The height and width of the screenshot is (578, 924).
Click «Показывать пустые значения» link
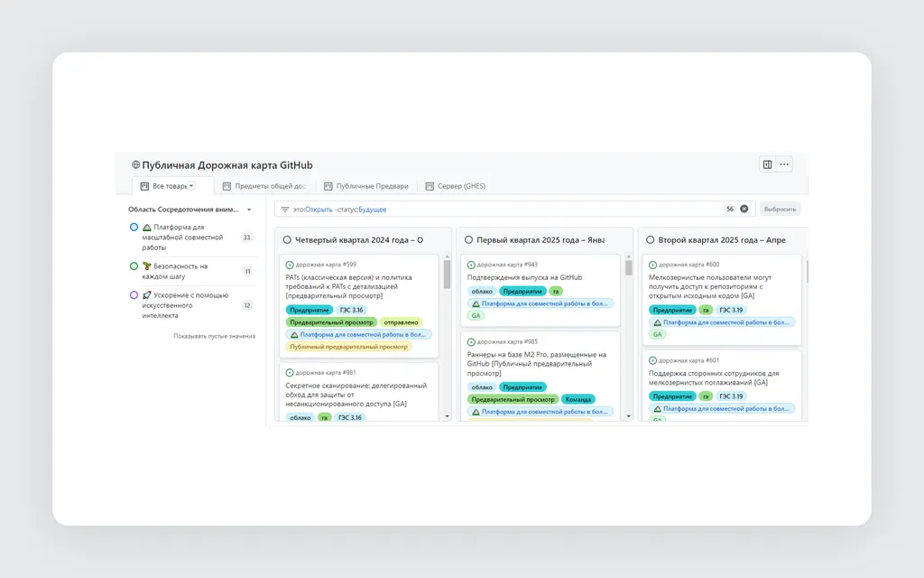(214, 336)
